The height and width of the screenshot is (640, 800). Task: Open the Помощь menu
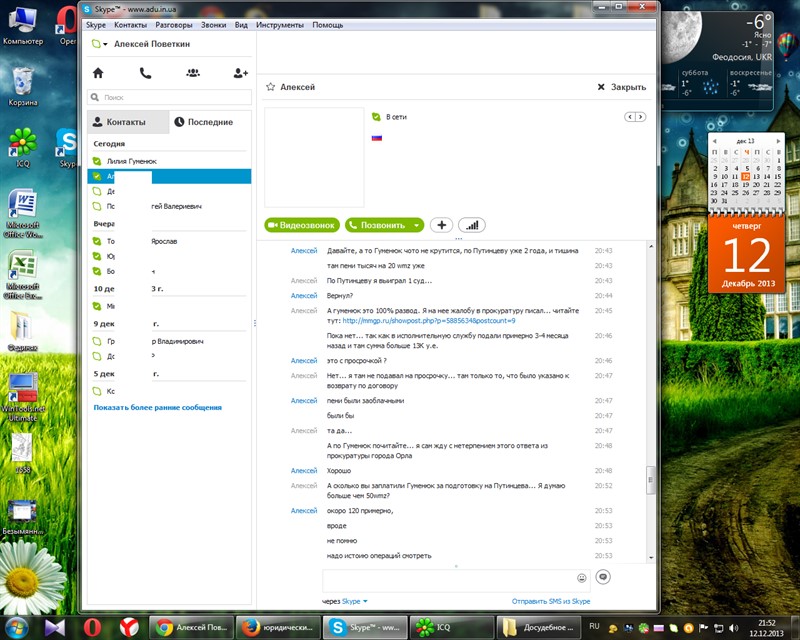(x=328, y=25)
